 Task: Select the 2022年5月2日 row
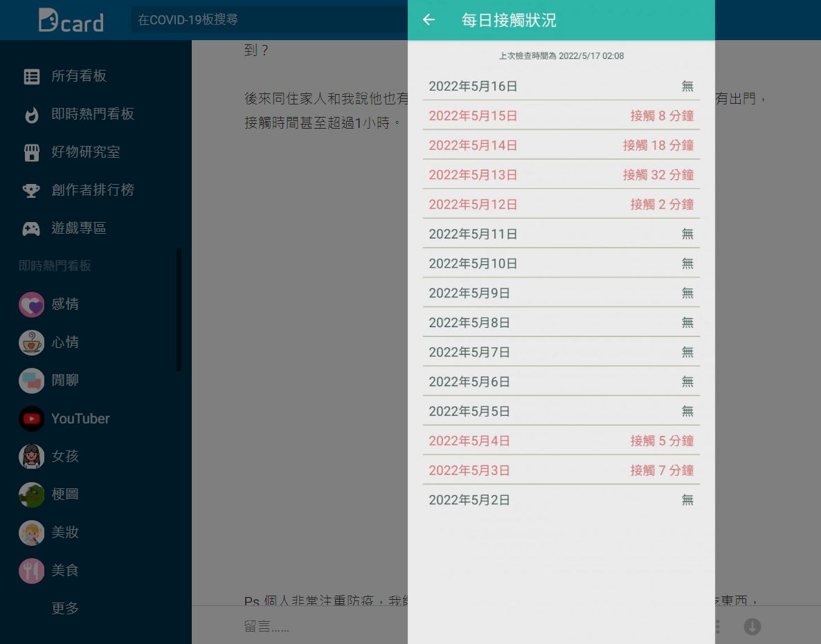[x=561, y=499]
